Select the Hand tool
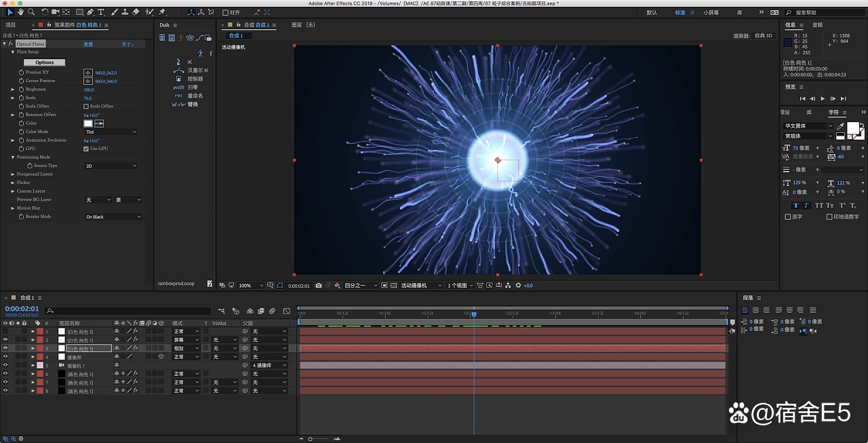This screenshot has width=868, height=443. point(20,12)
